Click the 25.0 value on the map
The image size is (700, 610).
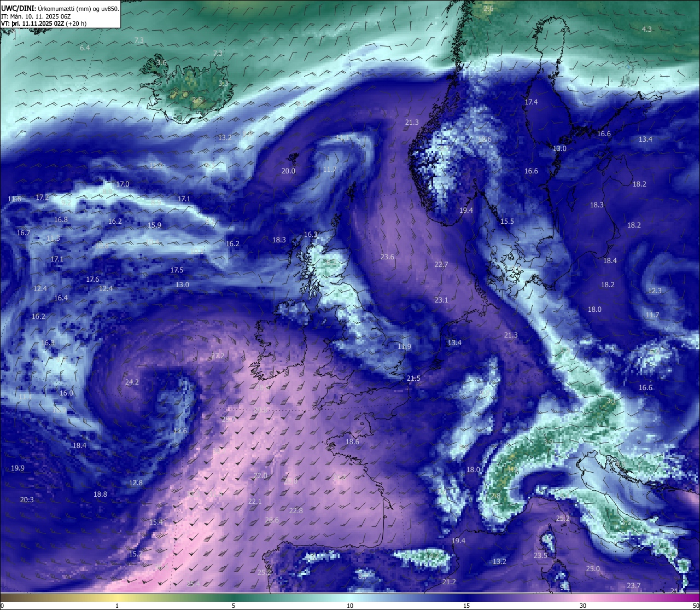[593, 569]
